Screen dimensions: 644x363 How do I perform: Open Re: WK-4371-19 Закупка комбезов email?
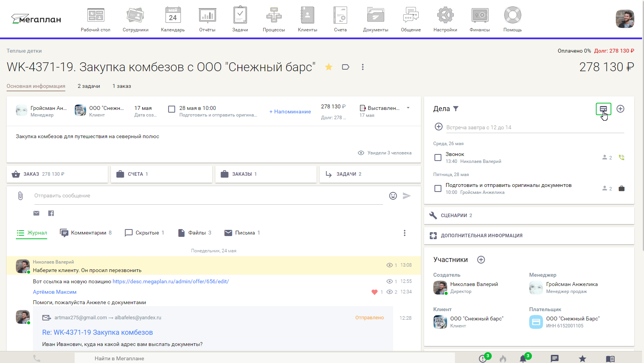pos(97,332)
